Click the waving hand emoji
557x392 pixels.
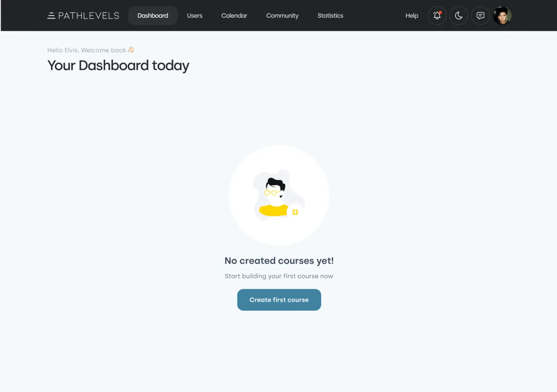(x=131, y=50)
